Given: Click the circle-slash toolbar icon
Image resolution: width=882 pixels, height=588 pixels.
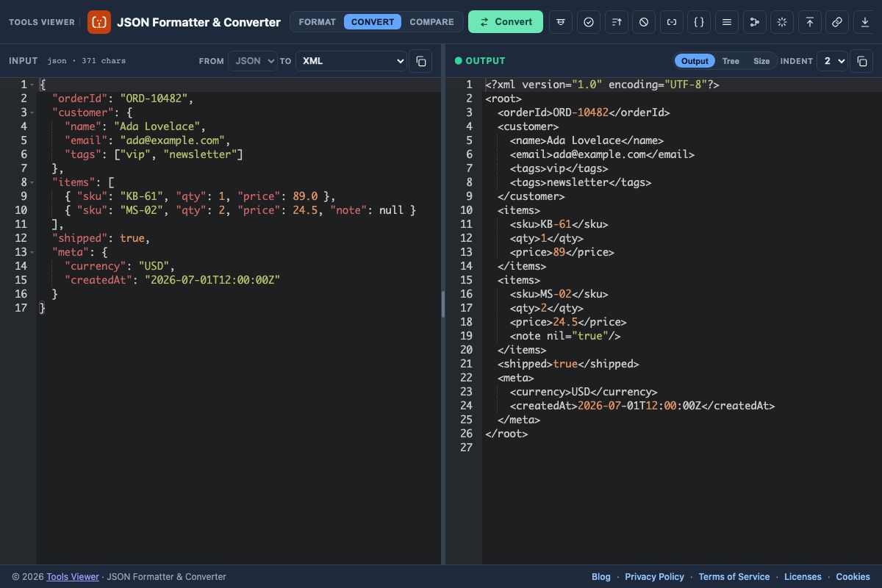Looking at the screenshot, I should [644, 22].
